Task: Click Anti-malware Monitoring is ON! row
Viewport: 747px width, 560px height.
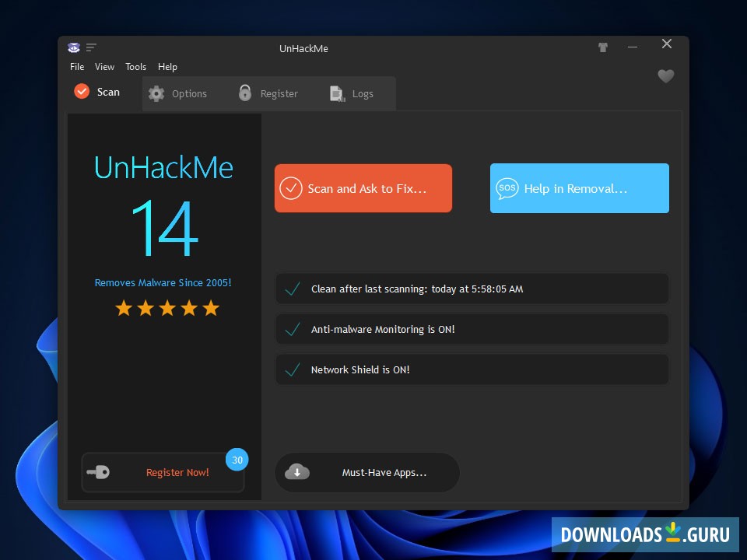Action: [472, 329]
